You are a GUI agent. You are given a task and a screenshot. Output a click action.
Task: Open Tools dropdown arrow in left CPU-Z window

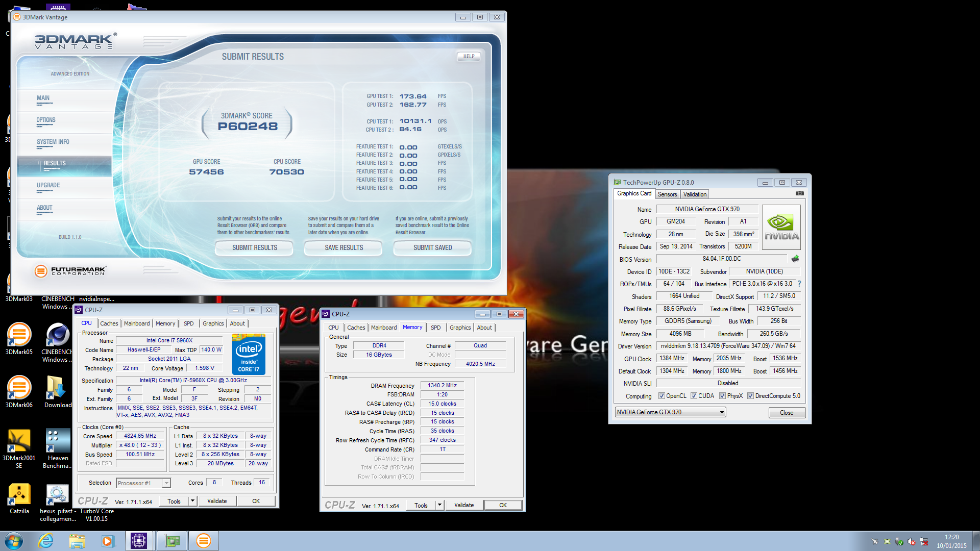192,501
